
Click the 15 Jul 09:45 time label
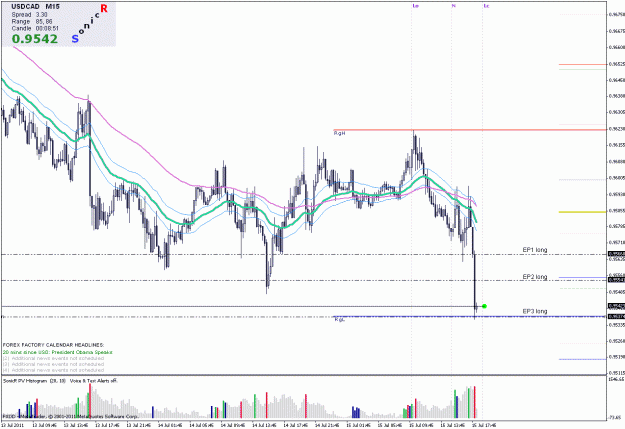pyautogui.click(x=421, y=425)
